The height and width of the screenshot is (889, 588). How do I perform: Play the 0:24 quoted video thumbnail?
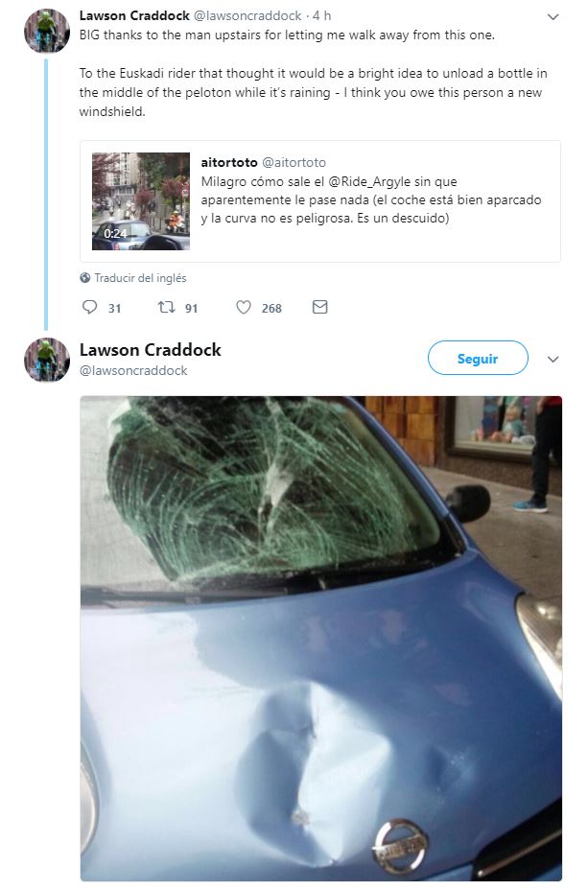pyautogui.click(x=141, y=201)
